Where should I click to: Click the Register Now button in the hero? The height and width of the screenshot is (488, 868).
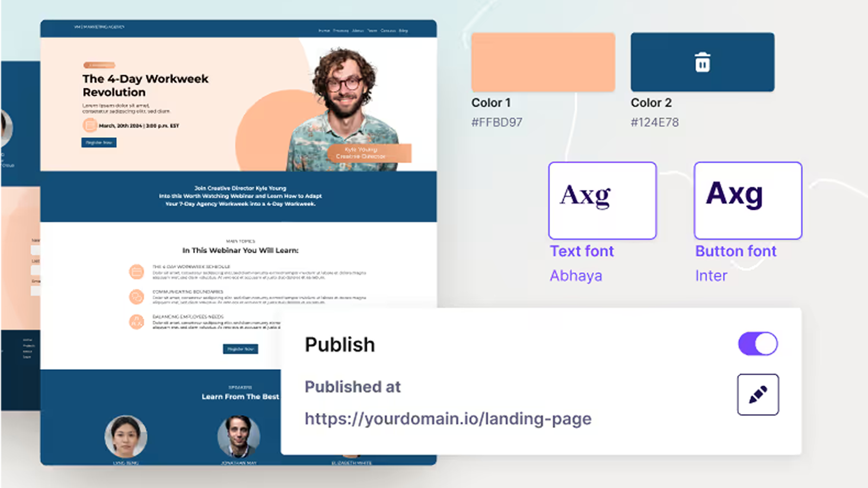99,143
